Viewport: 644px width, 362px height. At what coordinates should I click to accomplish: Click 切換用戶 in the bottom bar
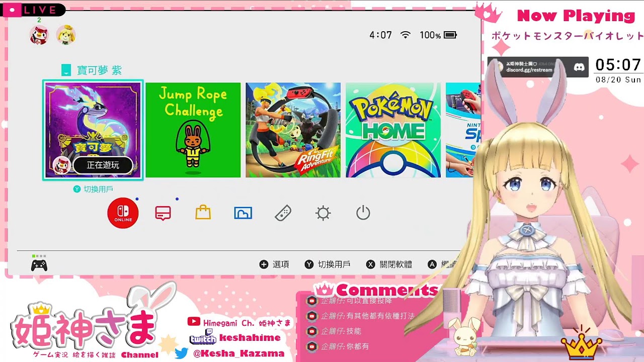coord(328,264)
